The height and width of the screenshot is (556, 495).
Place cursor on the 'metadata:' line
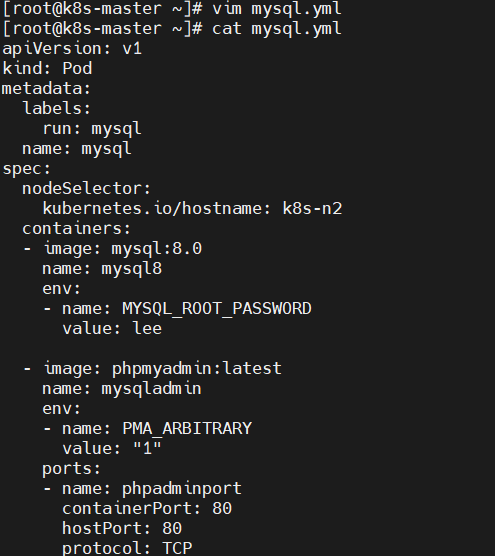(x=46, y=89)
